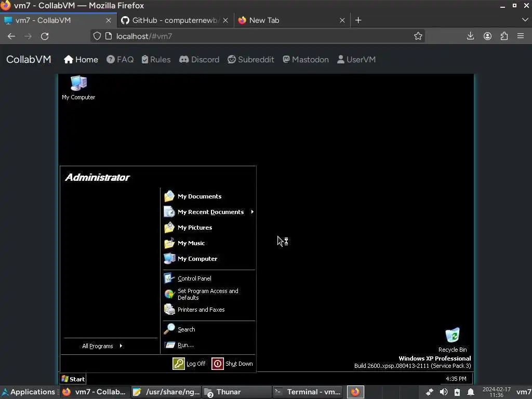Open Firefox downloads panel
Viewport: 532px width, 399px height.
click(x=470, y=36)
